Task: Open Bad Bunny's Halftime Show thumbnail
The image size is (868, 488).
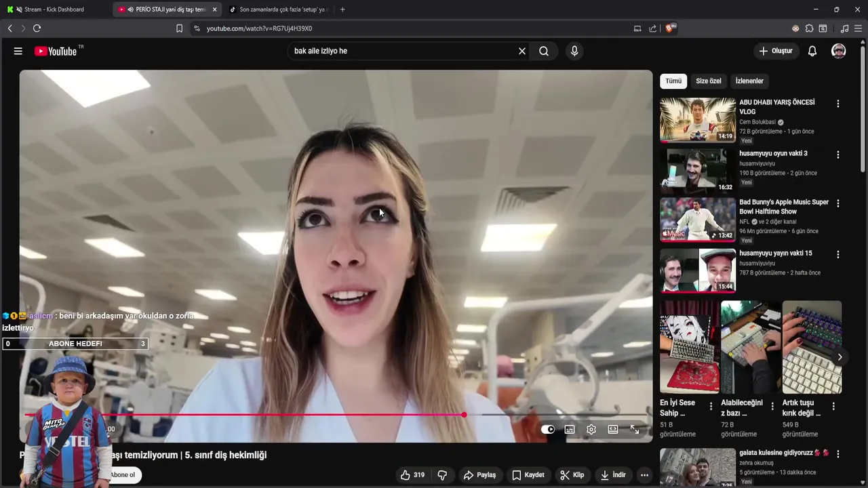Action: click(x=698, y=220)
